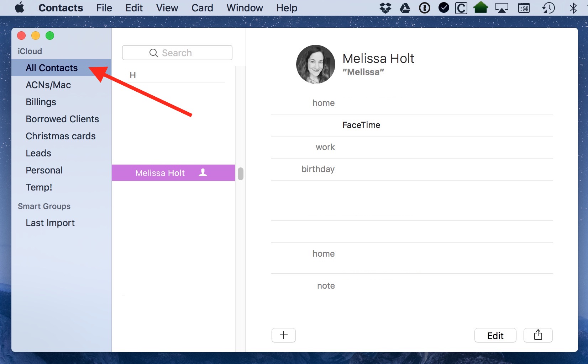588x364 pixels.
Task: Click the home label above note
Action: click(324, 254)
